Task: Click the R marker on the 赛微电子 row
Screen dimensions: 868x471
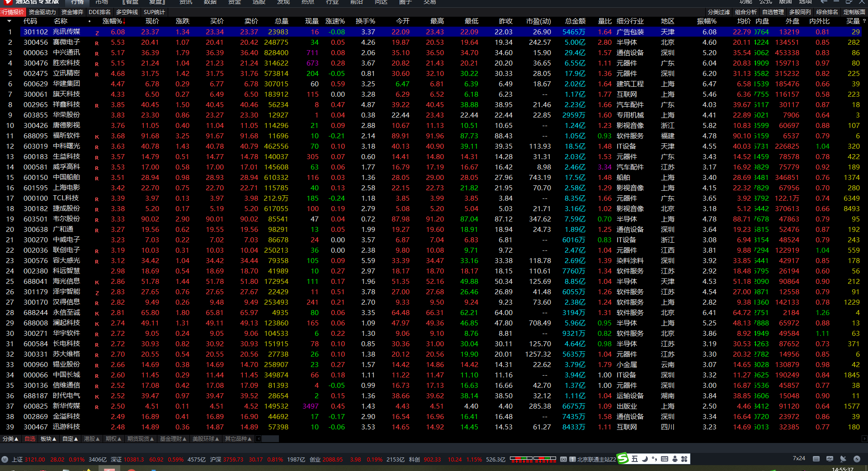Action: click(x=97, y=43)
